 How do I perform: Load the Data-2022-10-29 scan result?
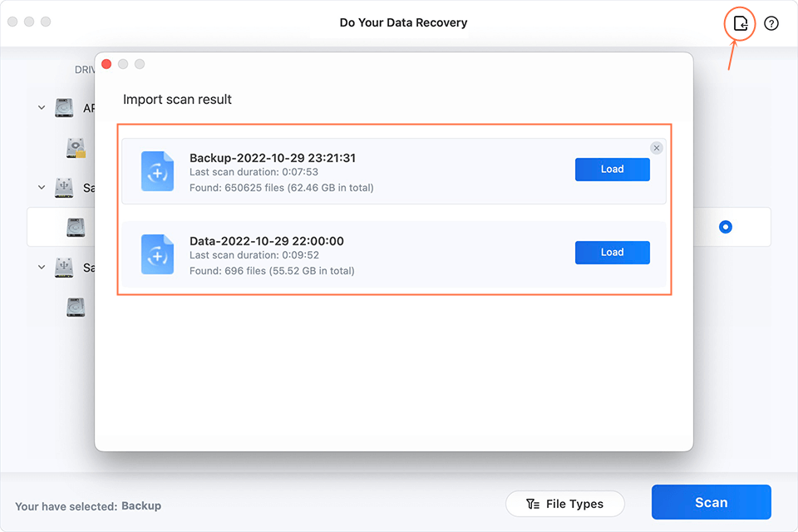pyautogui.click(x=612, y=253)
